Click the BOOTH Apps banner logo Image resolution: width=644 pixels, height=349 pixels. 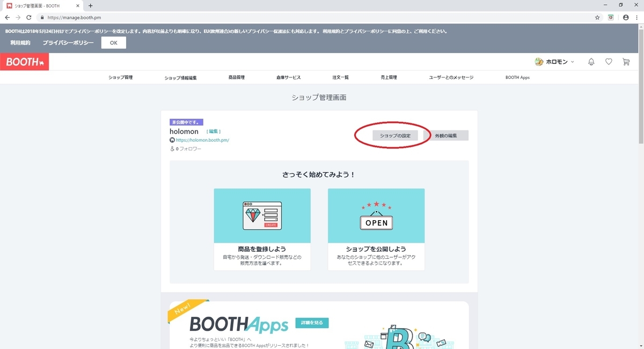(240, 324)
